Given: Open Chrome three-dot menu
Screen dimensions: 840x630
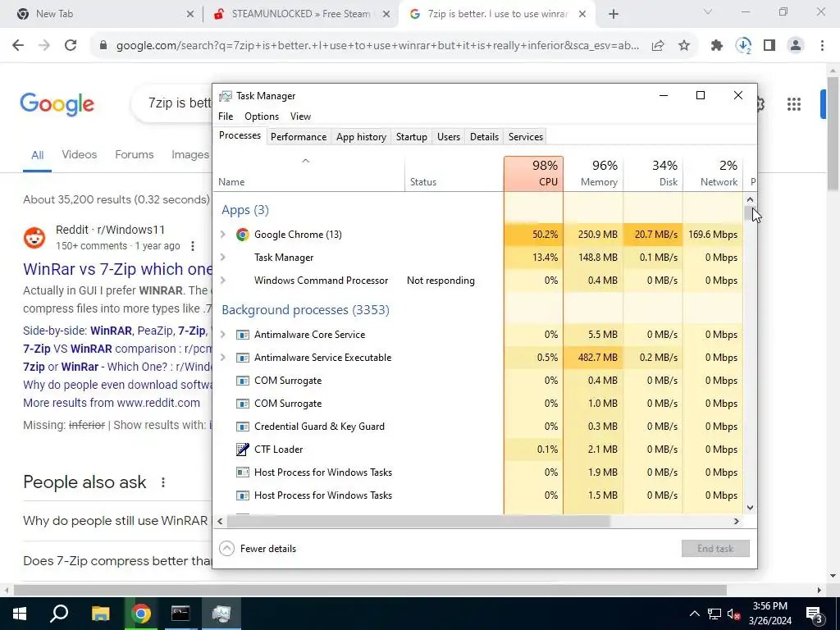Looking at the screenshot, I should (x=822, y=46).
